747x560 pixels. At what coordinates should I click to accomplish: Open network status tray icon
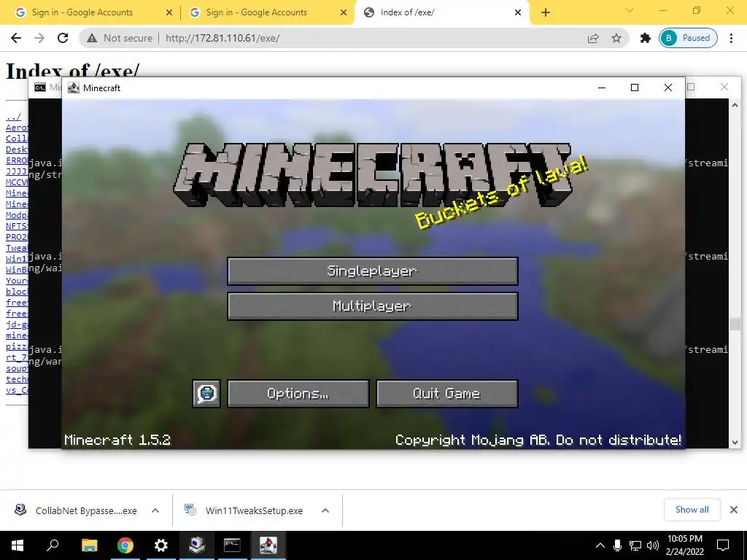[x=635, y=545]
